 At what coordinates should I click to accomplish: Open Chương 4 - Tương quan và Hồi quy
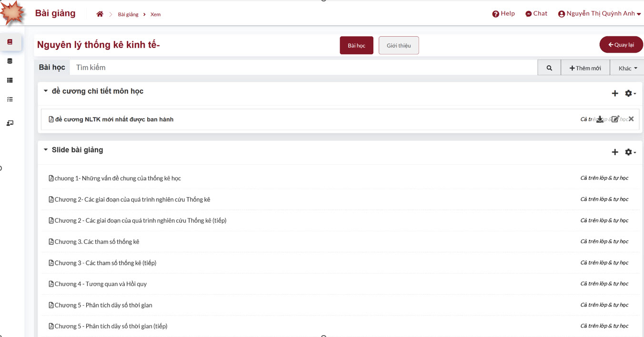click(101, 284)
